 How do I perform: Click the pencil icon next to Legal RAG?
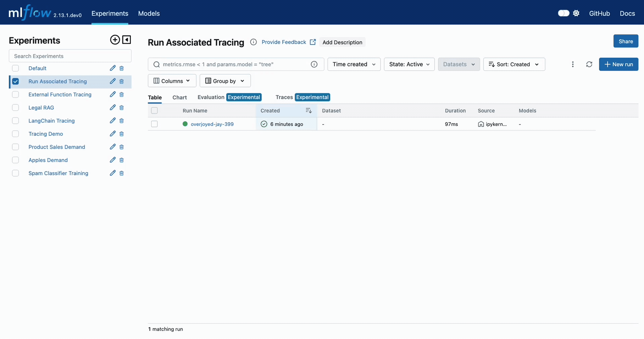(x=113, y=107)
